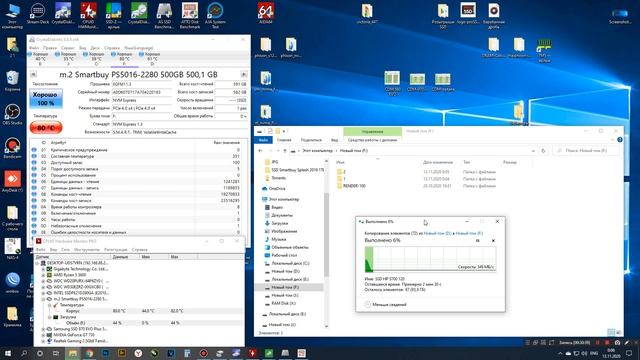Follow the Новый том (F:) destination link
Viewport: 640px width, 360px height.
[x=469, y=233]
